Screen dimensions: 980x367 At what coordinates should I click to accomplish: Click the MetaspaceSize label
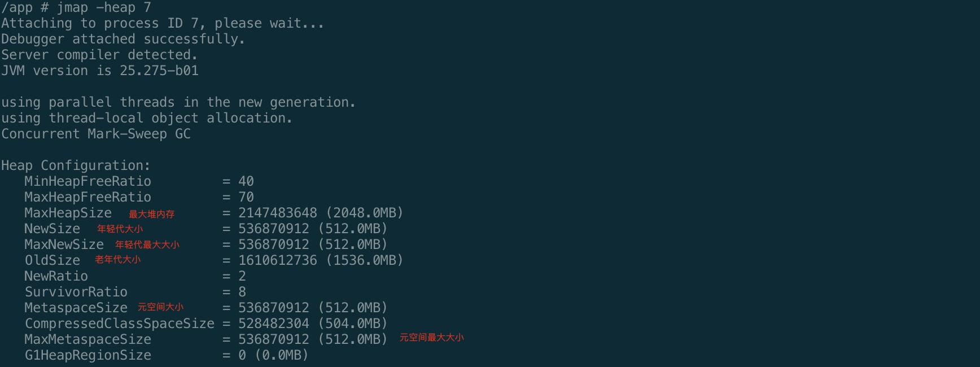pyautogui.click(x=76, y=308)
